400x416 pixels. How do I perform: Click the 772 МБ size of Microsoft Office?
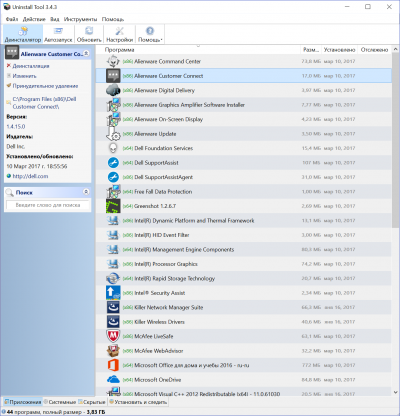tap(311, 365)
